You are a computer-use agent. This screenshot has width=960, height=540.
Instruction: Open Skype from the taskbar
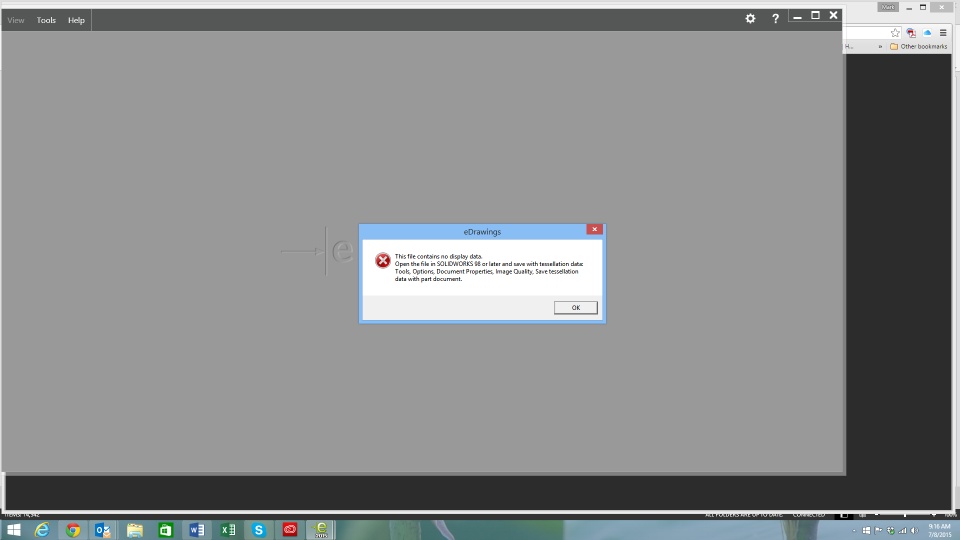tap(258, 530)
